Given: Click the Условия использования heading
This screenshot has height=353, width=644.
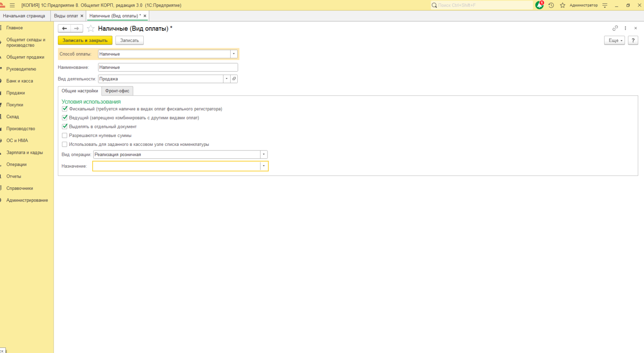Looking at the screenshot, I should click(x=91, y=102).
